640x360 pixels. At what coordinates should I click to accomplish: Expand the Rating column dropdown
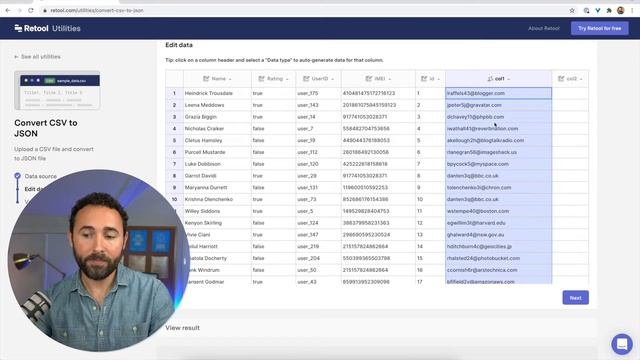click(x=287, y=79)
